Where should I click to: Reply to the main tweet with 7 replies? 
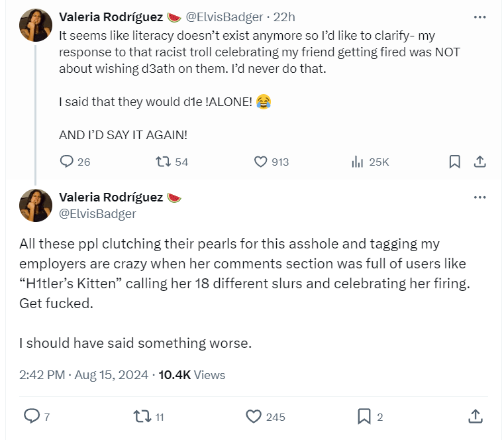pos(32,416)
